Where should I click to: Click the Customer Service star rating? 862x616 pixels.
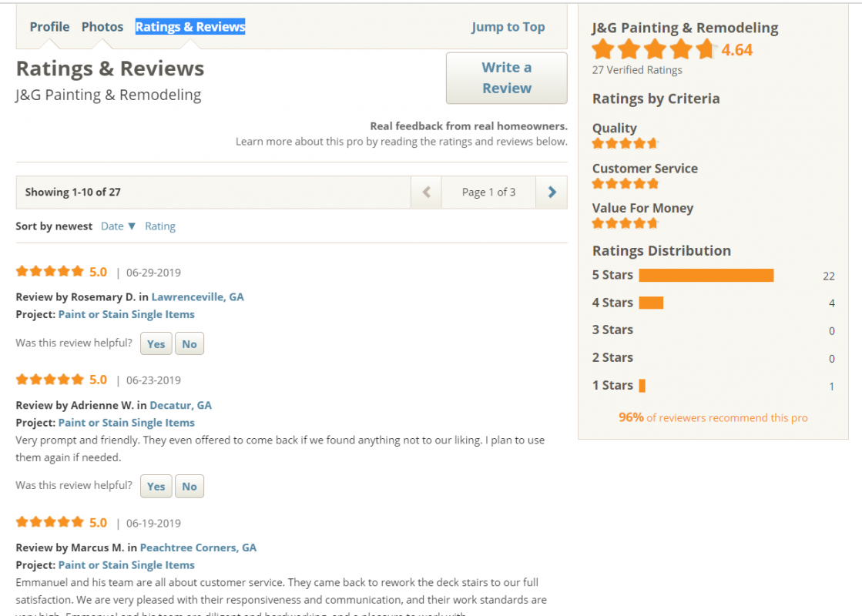point(625,183)
